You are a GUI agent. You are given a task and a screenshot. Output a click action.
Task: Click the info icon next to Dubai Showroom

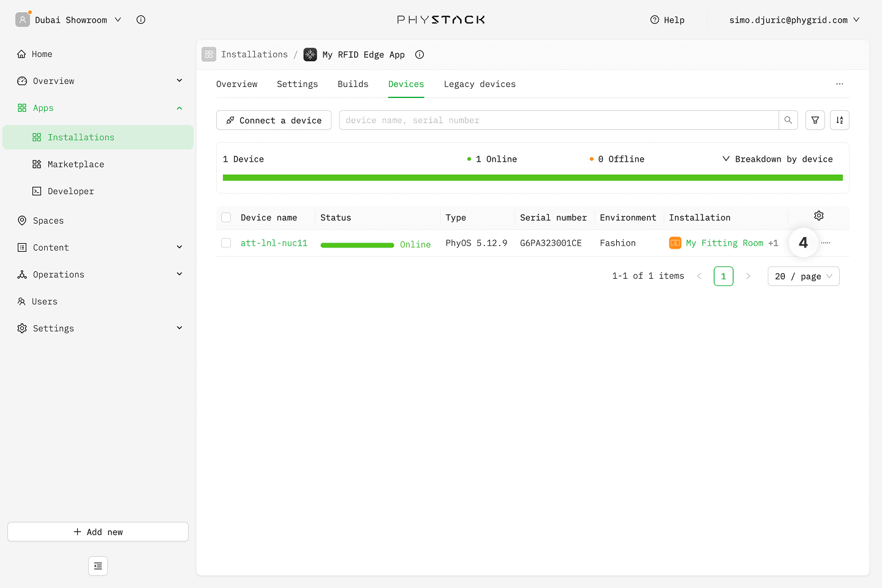coord(141,20)
